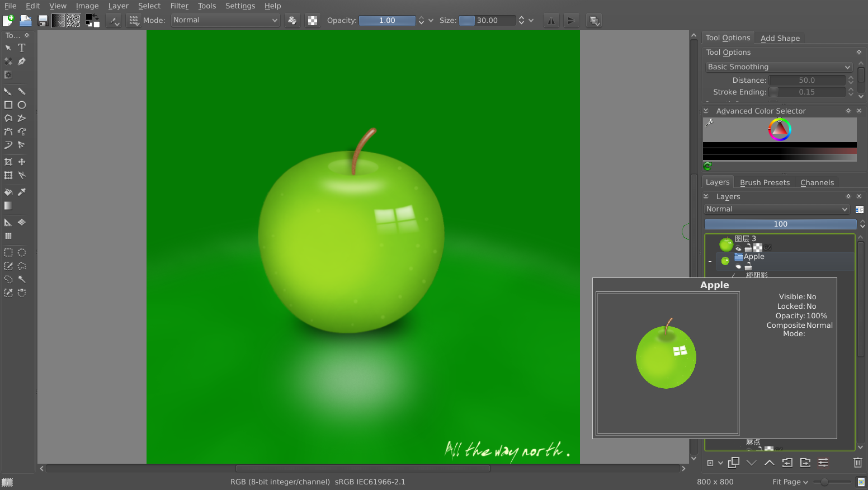Toggle visibility eye of 图层 3 layer

pyautogui.click(x=738, y=248)
